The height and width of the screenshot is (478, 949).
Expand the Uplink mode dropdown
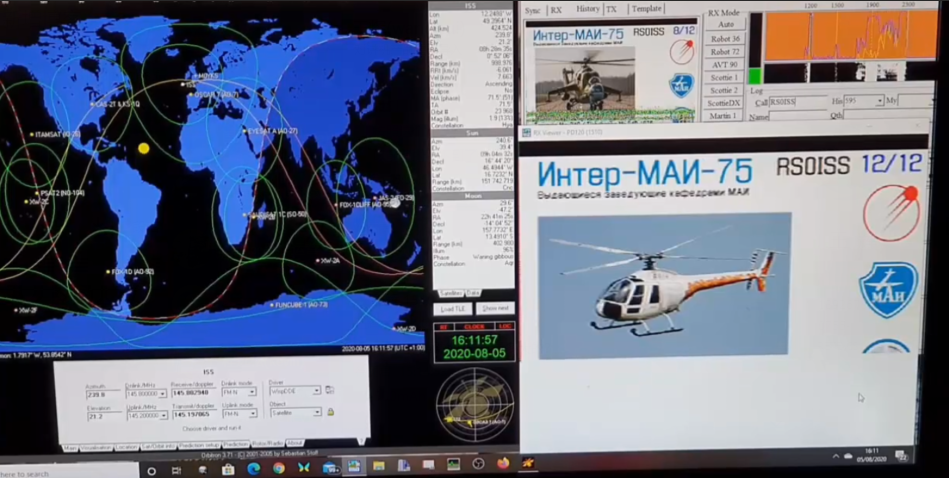tap(253, 414)
